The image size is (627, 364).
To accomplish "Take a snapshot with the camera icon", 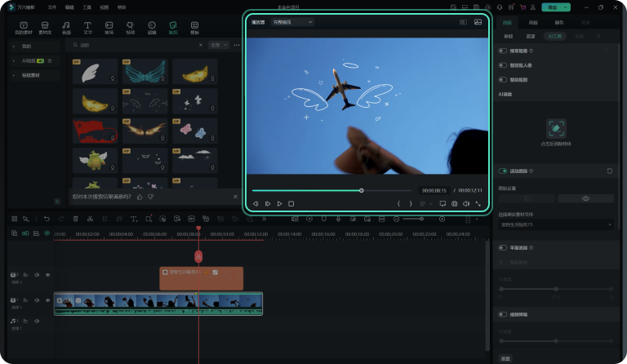I will [455, 203].
